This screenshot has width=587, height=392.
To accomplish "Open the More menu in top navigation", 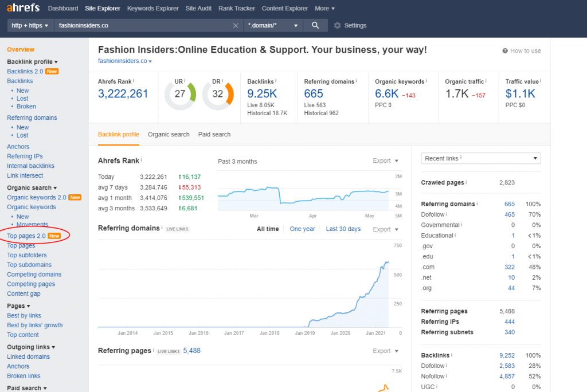I will [x=324, y=9].
